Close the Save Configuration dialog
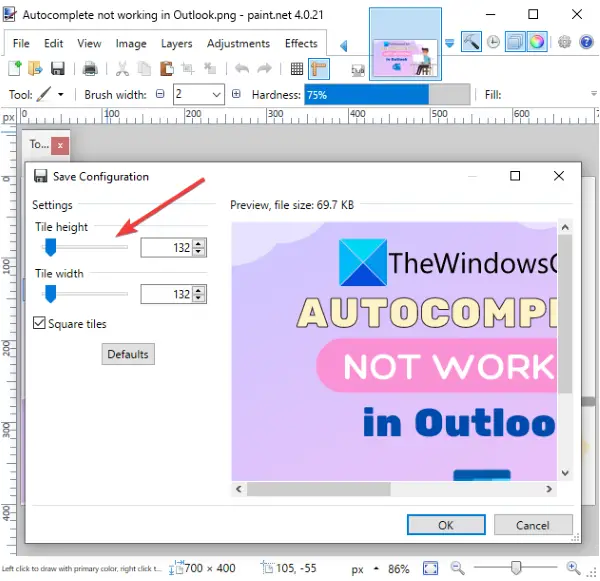 tap(559, 176)
